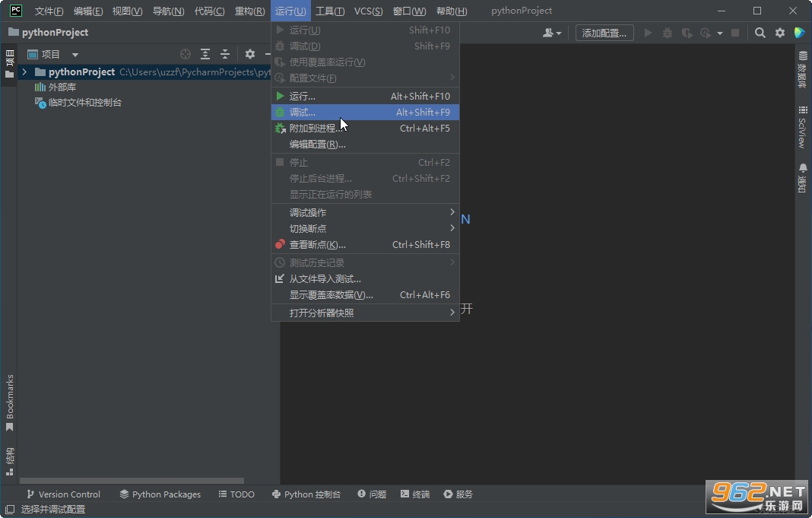Open the 终端 tool tab
This screenshot has height=518, width=812.
pos(415,494)
